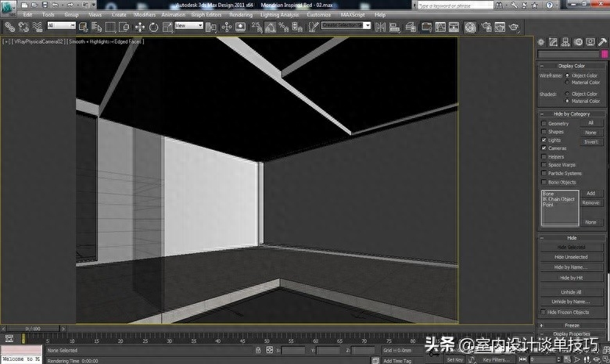Open Select by Name dialog icon
The image size is (610, 364).
(96, 27)
